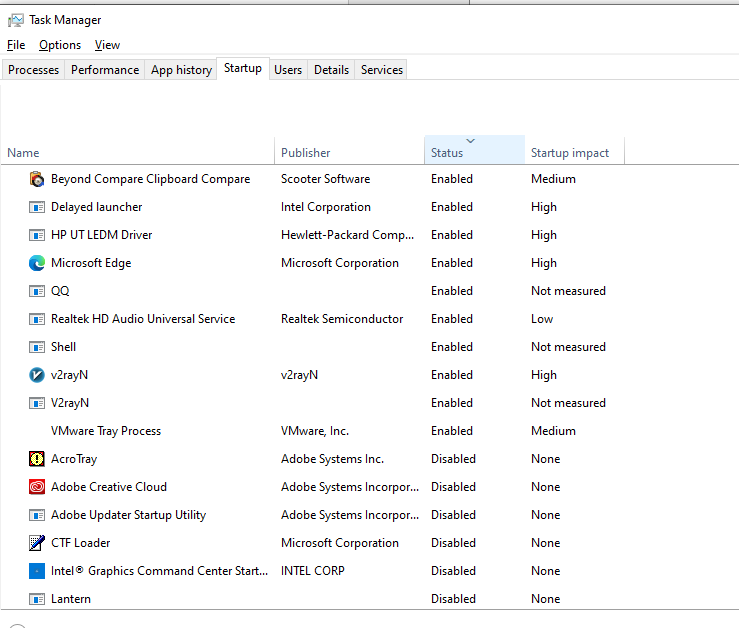Click the Intel Graphics Command Center icon
The image size is (739, 628).
click(x=37, y=571)
